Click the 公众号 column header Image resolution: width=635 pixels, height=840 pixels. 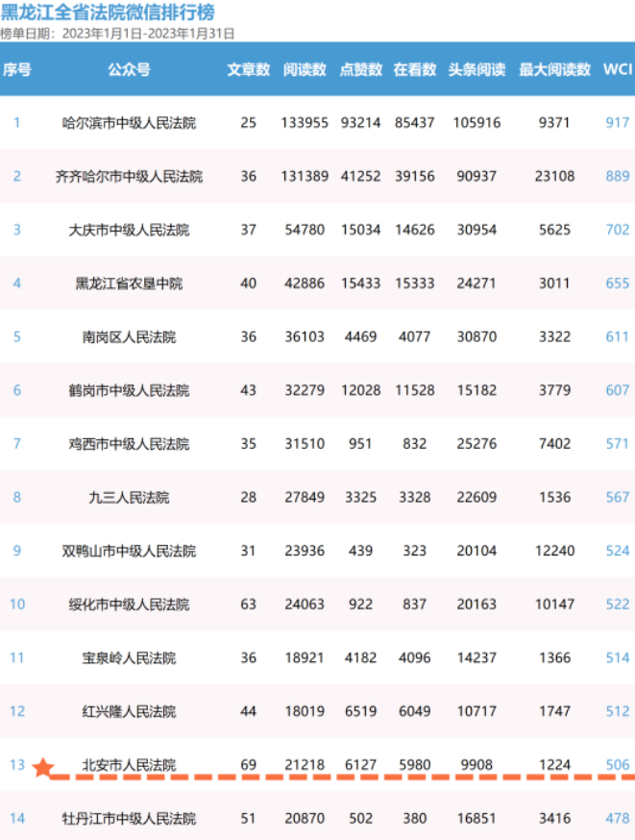point(129,69)
